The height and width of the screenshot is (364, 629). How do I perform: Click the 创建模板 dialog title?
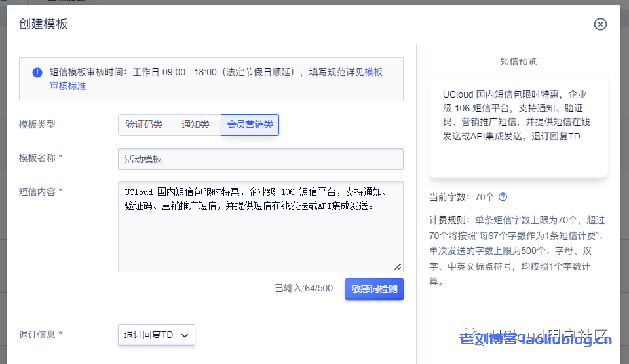click(x=43, y=25)
